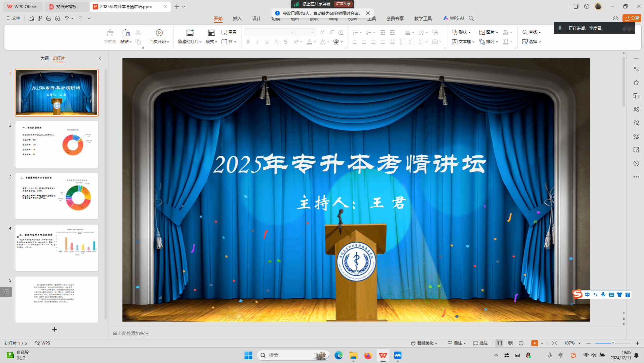
Task: Open the 设计 ribbon tab
Action: click(256, 19)
